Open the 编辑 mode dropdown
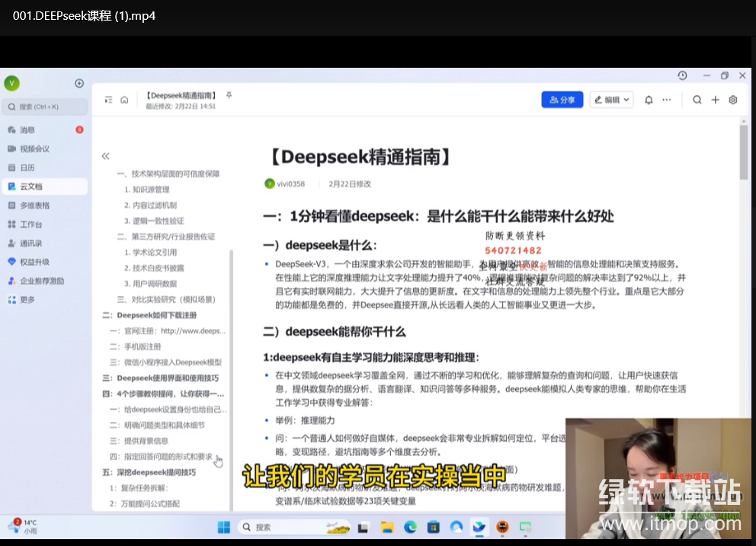This screenshot has width=756, height=546. click(611, 100)
